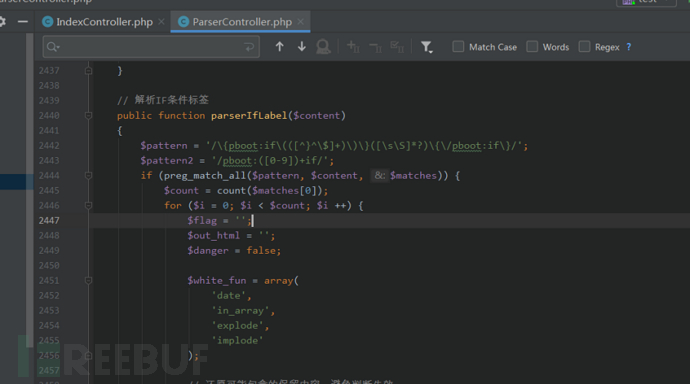Screen dimensions: 690x384
Task: Click the $flag variable on line 2447
Action: (x=202, y=220)
